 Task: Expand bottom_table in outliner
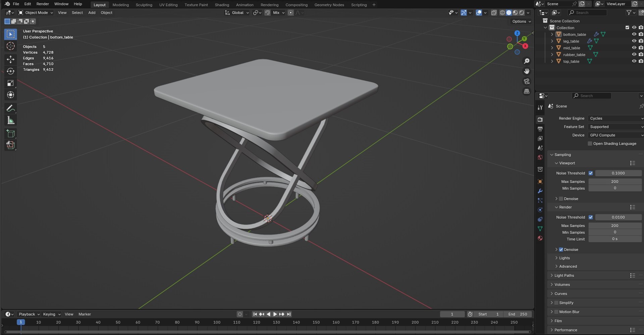point(552,34)
